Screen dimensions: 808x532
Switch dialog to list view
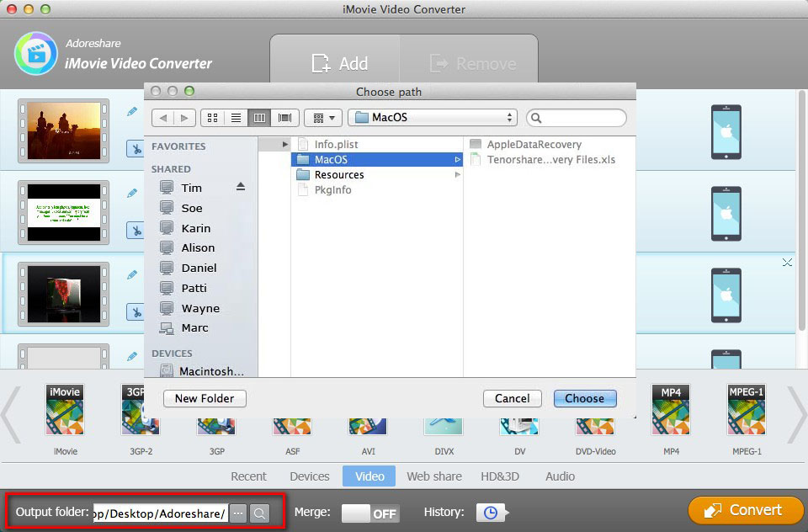click(x=236, y=118)
